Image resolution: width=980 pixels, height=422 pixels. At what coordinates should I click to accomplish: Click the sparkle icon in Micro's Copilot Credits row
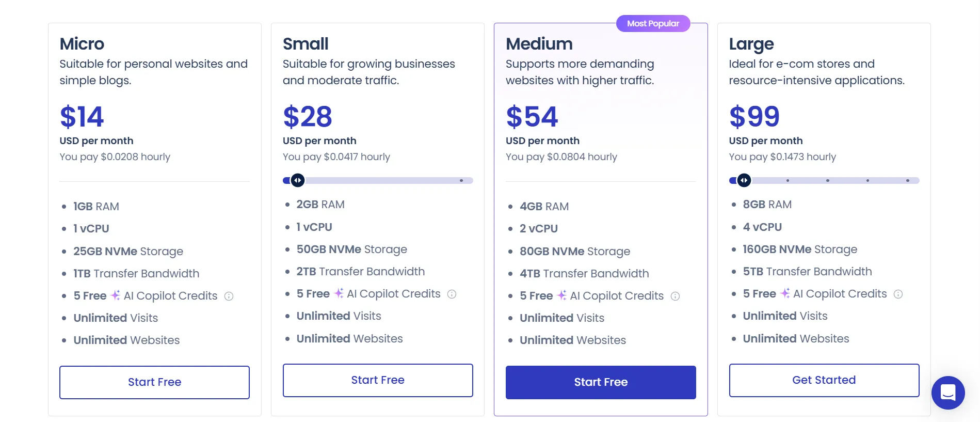[x=115, y=295]
